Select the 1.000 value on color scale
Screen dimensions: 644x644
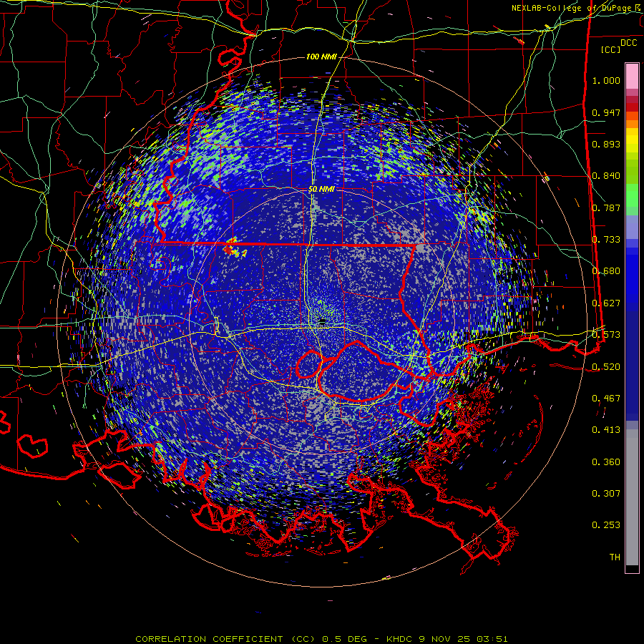606,80
